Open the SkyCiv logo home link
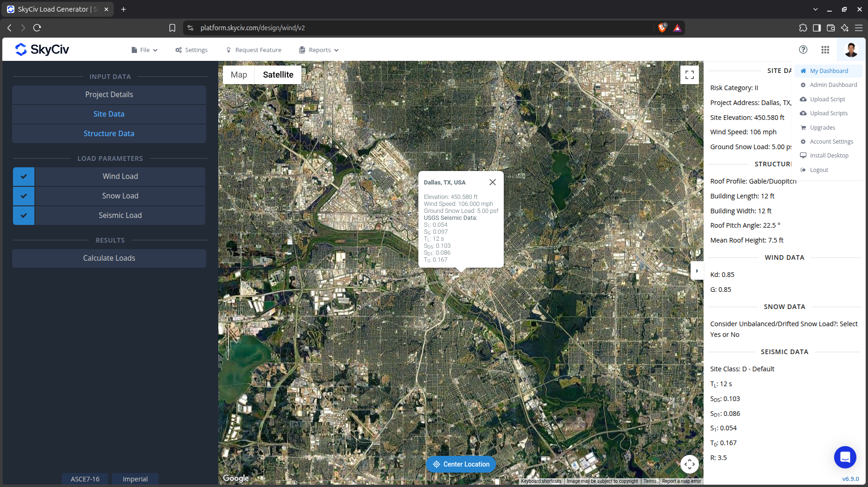Image resolution: width=868 pixels, height=487 pixels. coord(42,49)
